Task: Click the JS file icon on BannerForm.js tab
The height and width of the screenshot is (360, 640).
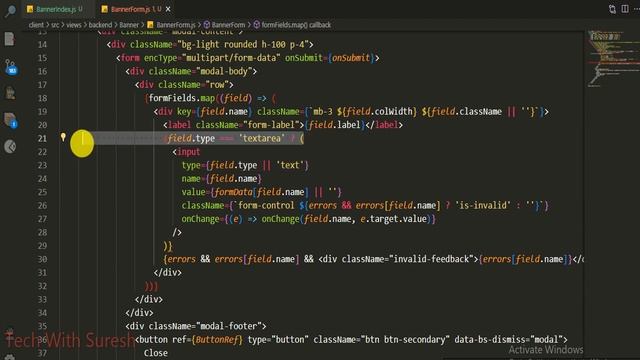Action: (x=104, y=9)
